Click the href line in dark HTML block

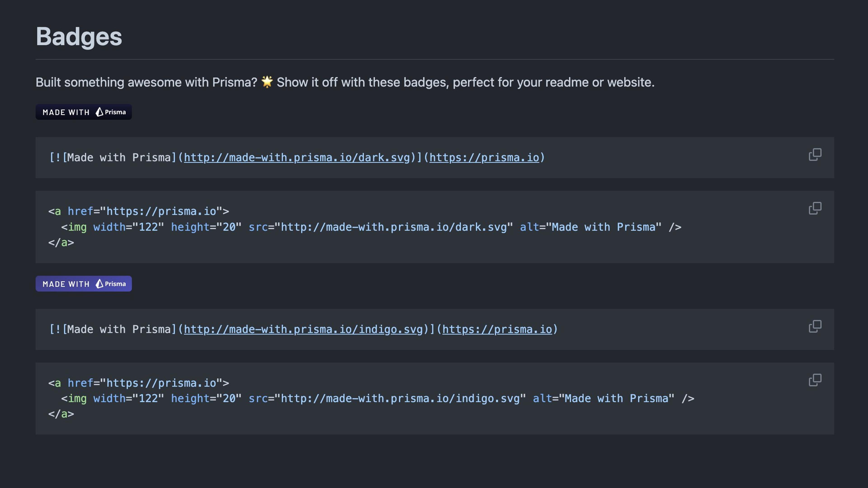pyautogui.click(x=139, y=211)
